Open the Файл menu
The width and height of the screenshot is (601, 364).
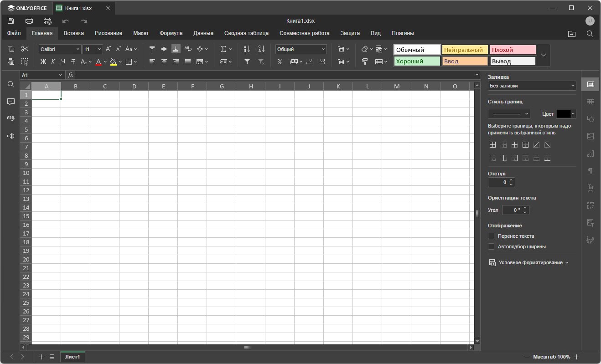[14, 33]
